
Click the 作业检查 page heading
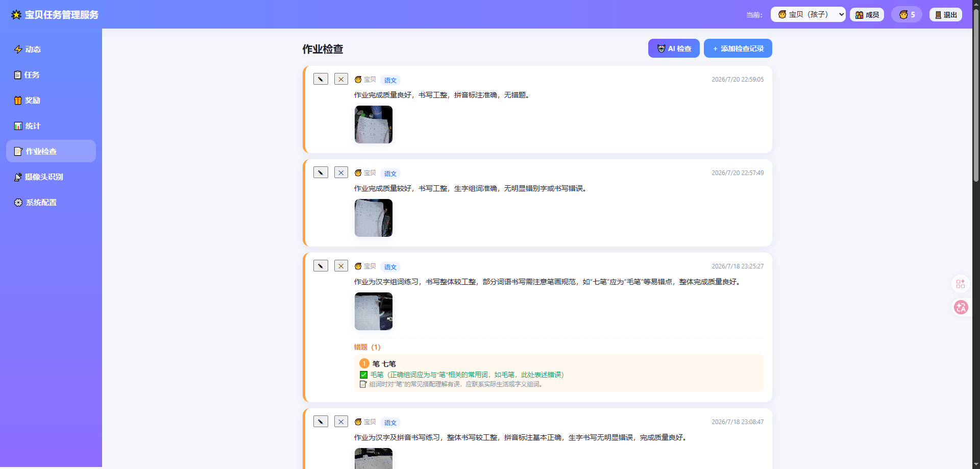point(323,49)
